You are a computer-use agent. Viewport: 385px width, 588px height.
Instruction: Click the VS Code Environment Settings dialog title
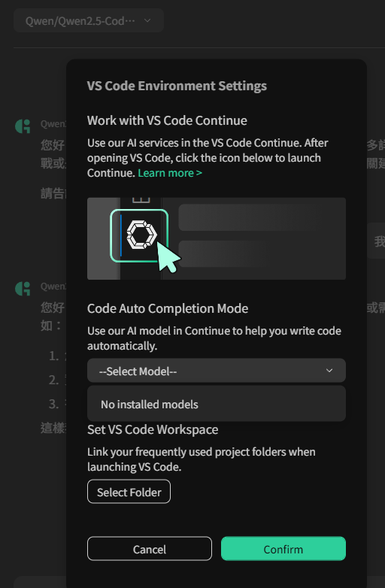(x=177, y=86)
